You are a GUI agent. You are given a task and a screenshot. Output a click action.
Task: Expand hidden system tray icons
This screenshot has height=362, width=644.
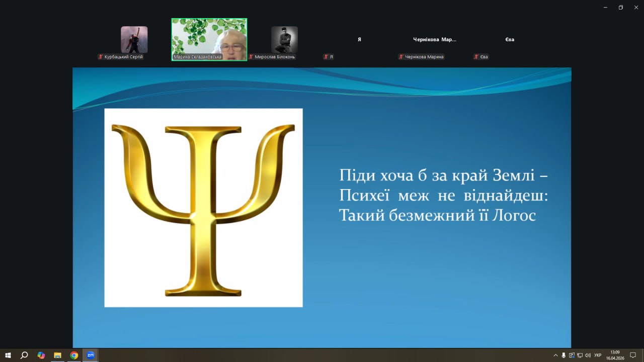coord(555,355)
